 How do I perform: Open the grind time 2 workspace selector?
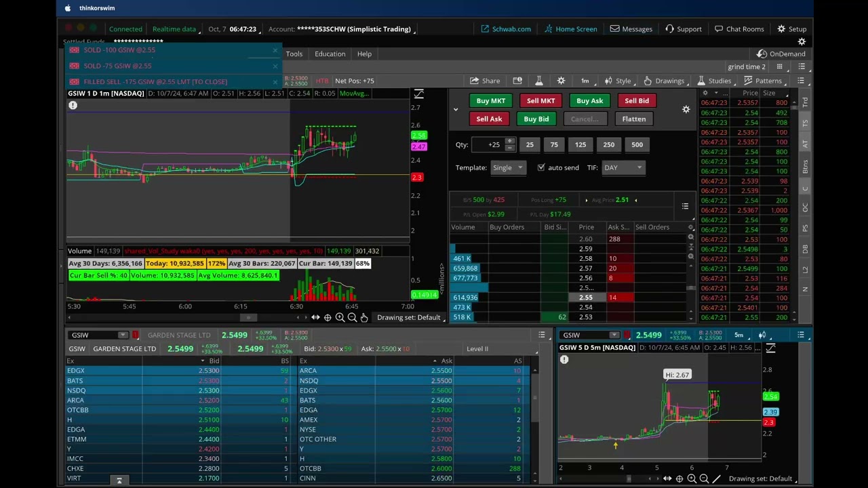747,66
